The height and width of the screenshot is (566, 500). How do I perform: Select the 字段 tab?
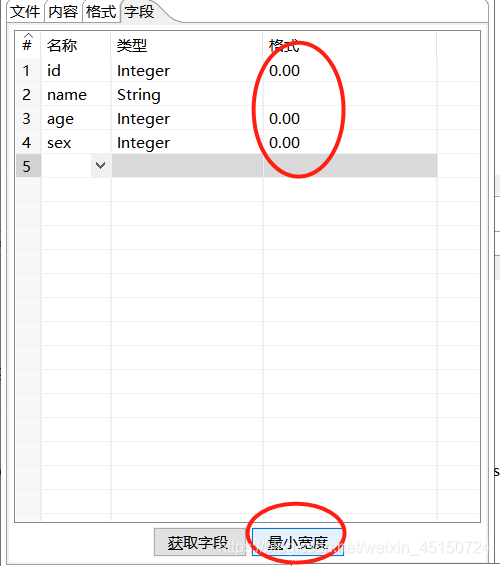(x=139, y=12)
